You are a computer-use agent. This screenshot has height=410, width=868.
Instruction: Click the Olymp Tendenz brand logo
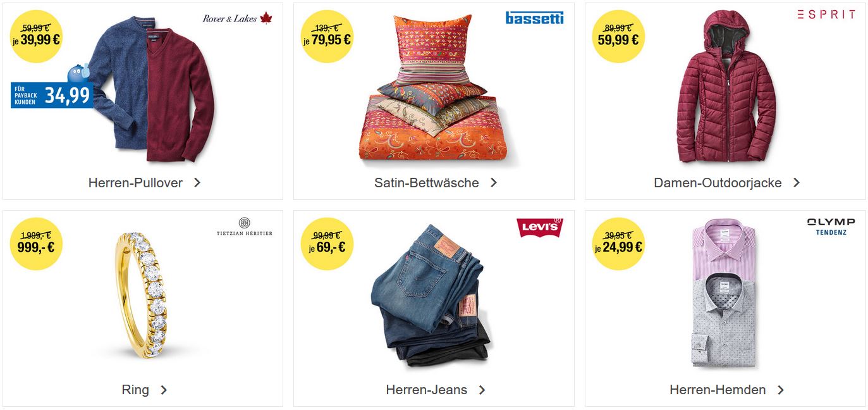831,227
